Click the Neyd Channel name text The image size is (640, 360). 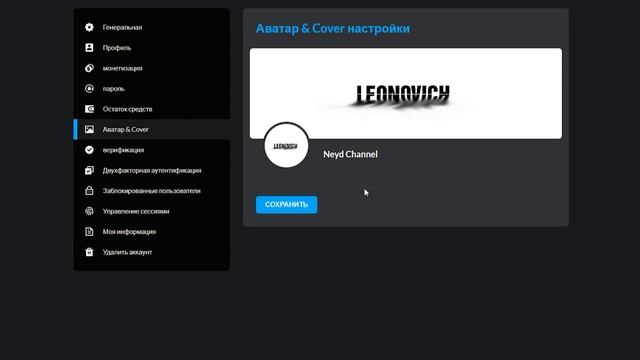(350, 154)
